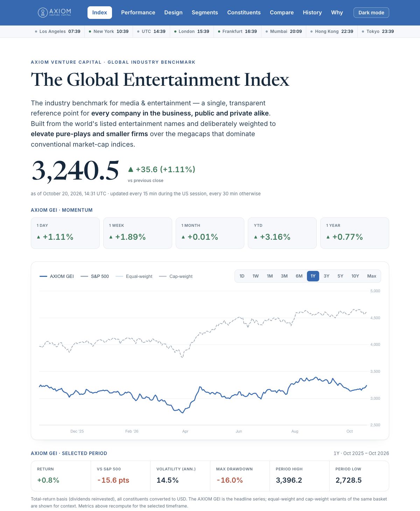Viewport: 420px width, 511px height.
Task: Click the YTD momentum card
Action: click(x=282, y=233)
